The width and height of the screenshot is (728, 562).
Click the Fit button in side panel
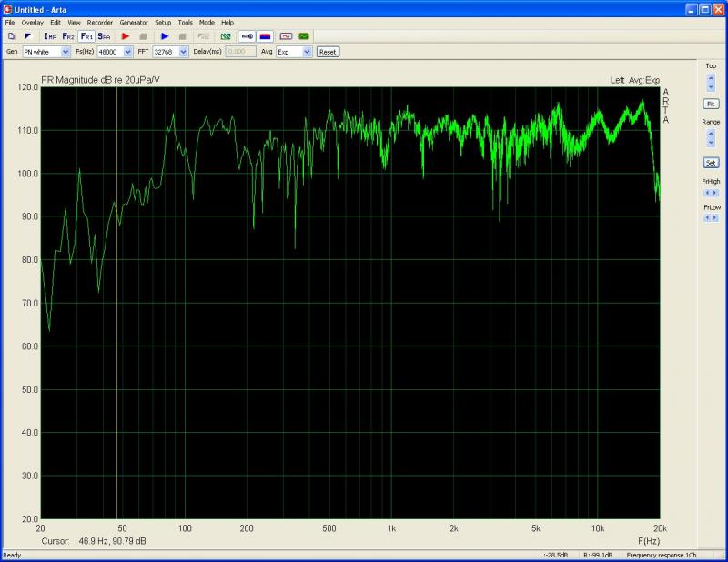click(711, 104)
